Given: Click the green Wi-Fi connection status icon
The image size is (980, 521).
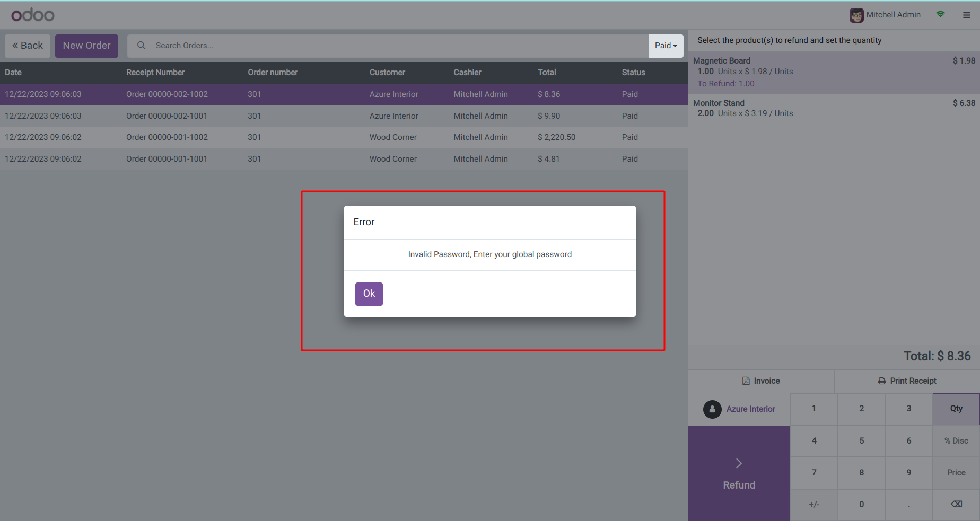Looking at the screenshot, I should pos(940,15).
